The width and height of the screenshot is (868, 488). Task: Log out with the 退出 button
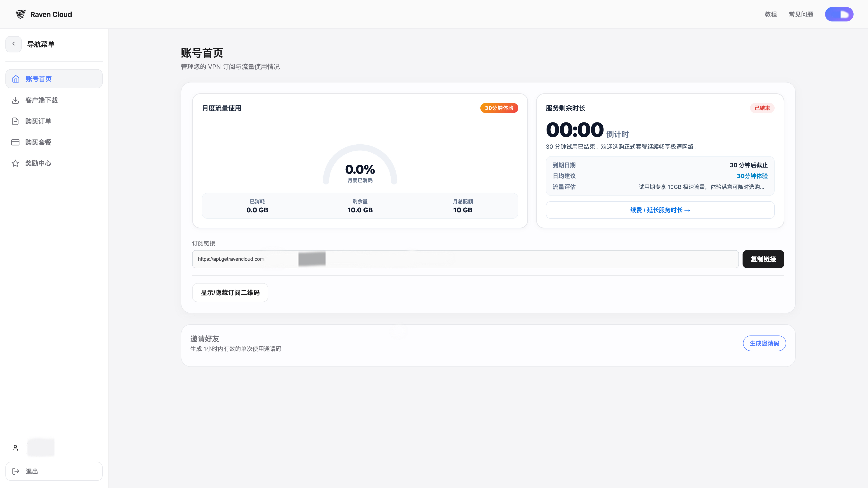(54, 471)
